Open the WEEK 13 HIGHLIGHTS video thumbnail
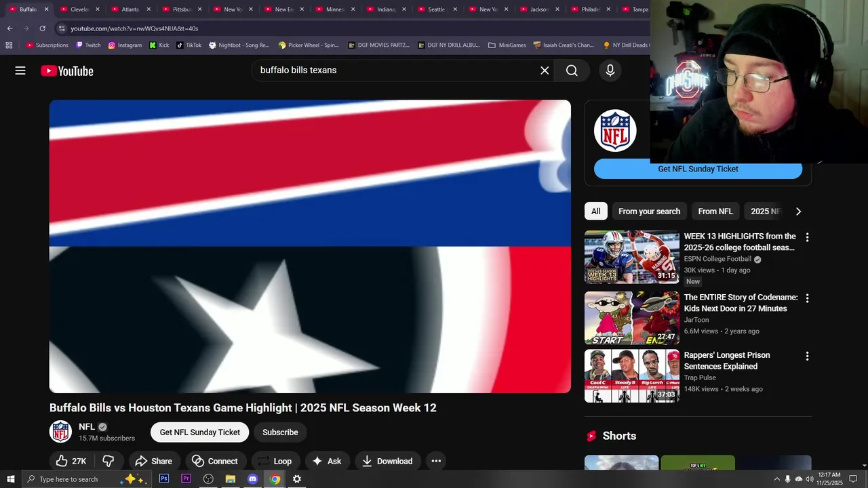Viewport: 868px width, 488px height. point(631,258)
